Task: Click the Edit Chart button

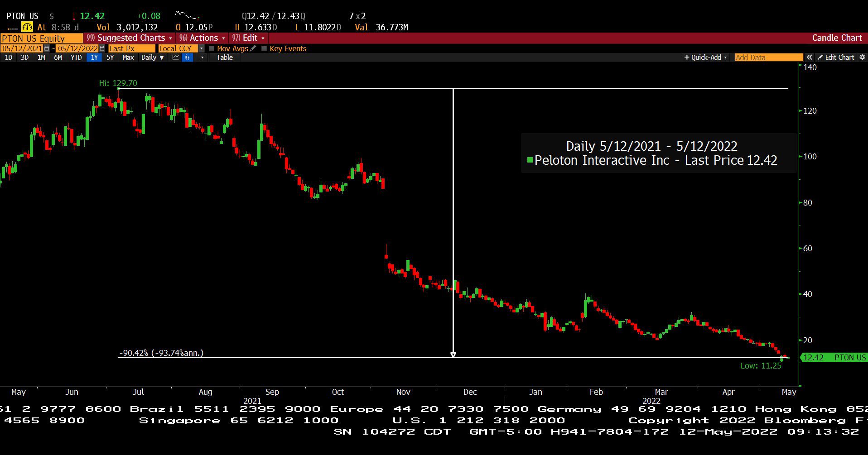Action: pos(836,57)
